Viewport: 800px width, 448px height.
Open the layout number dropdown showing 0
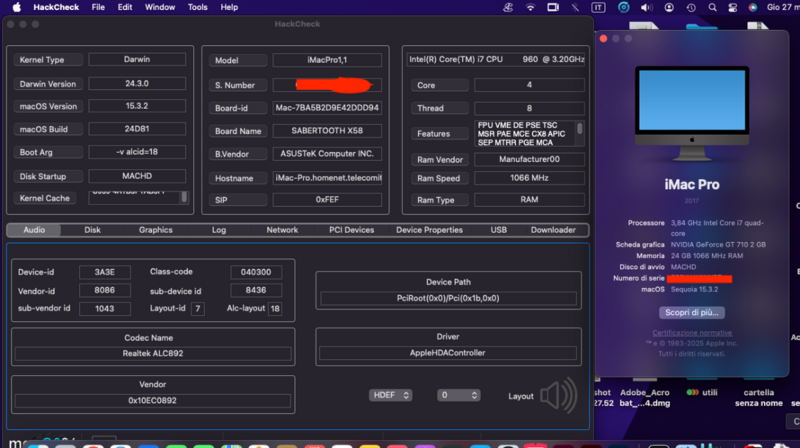[x=458, y=395]
